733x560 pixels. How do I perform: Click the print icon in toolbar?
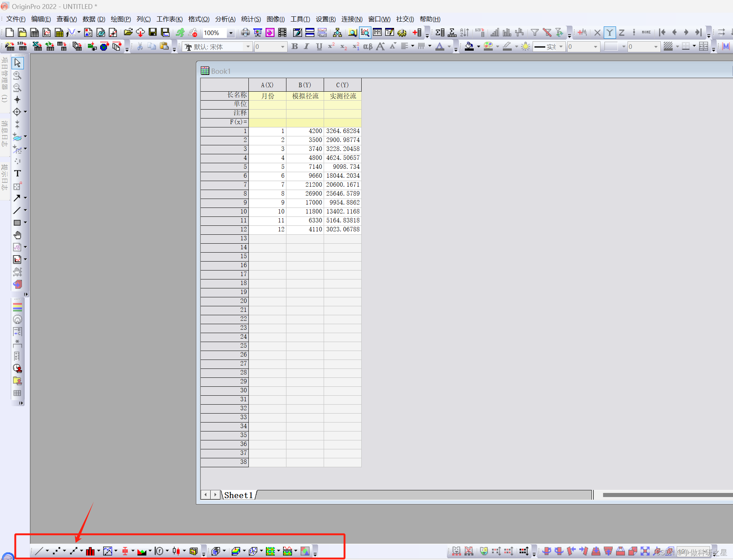pos(245,33)
